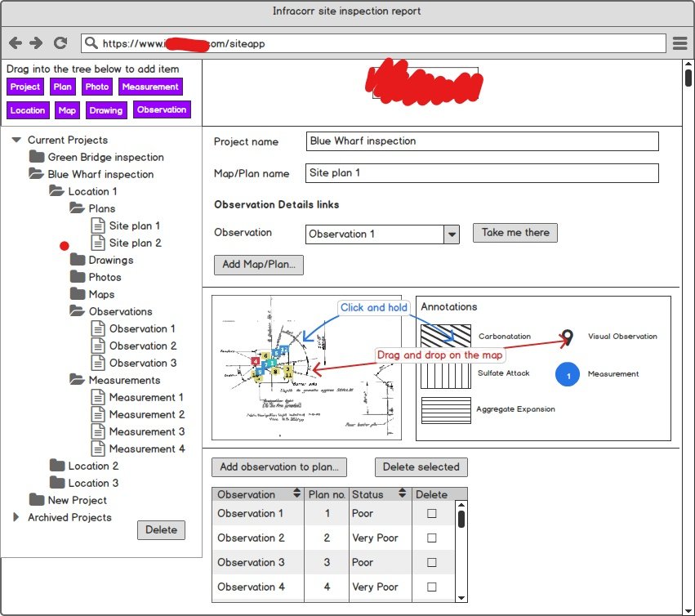Tick the delete checkbox for Observation 2

point(432,538)
